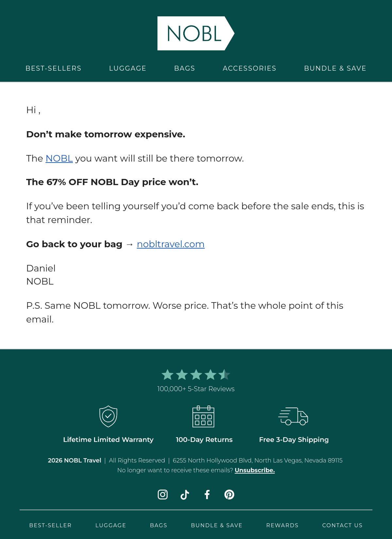Open CONTACT US in footer
This screenshot has width=392, height=539.
(342, 525)
